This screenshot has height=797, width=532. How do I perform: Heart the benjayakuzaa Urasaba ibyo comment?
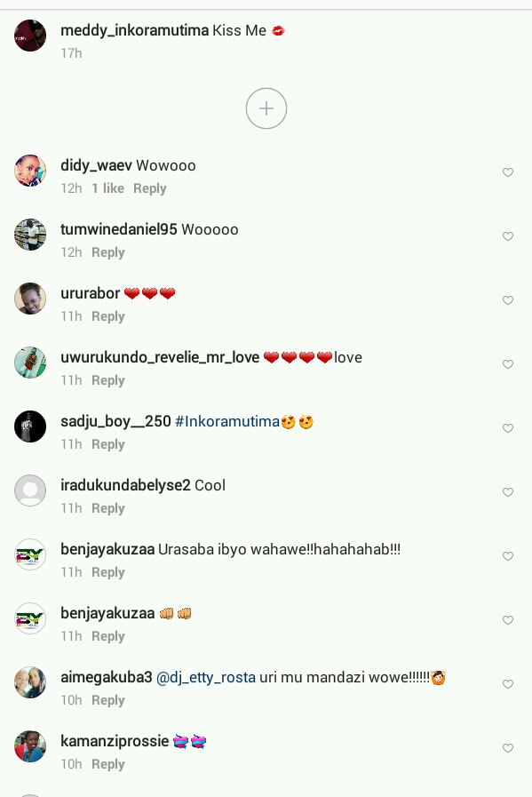point(508,556)
